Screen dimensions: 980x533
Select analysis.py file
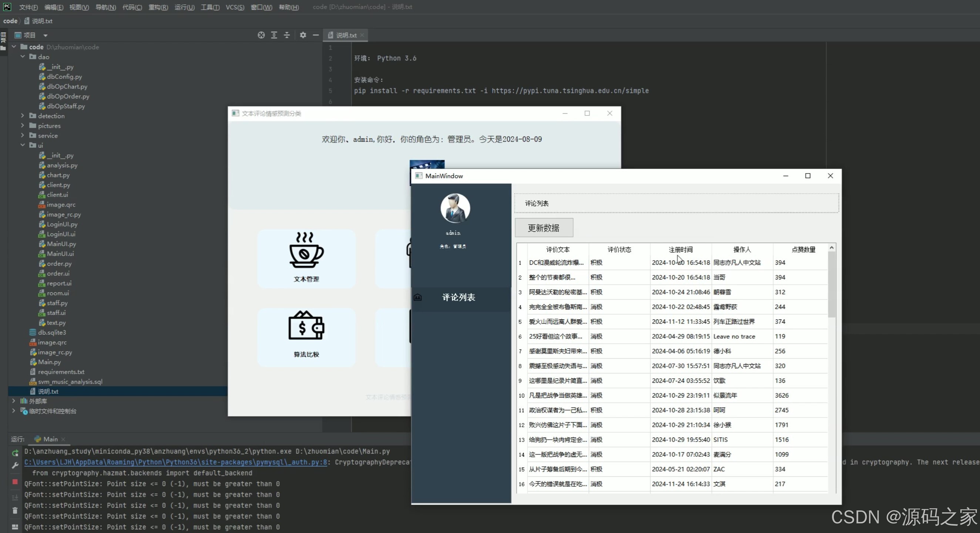coord(62,165)
